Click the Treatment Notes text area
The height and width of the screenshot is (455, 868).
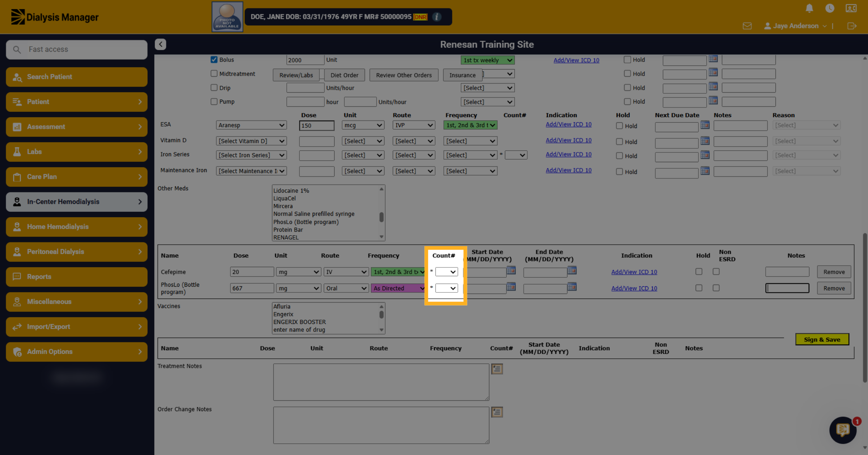click(381, 382)
